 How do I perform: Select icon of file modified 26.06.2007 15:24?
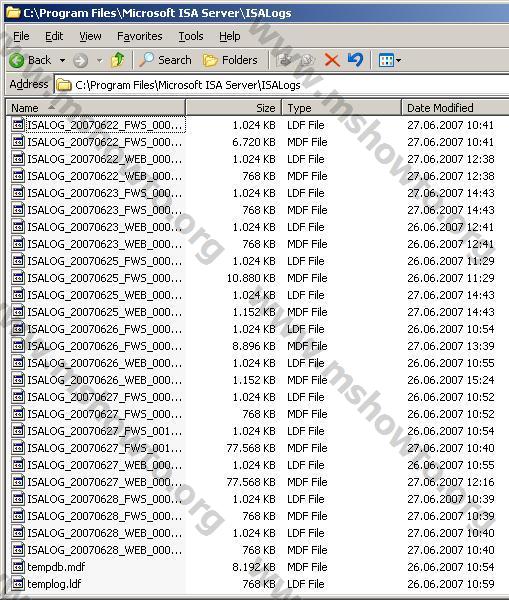pyautogui.click(x=18, y=380)
